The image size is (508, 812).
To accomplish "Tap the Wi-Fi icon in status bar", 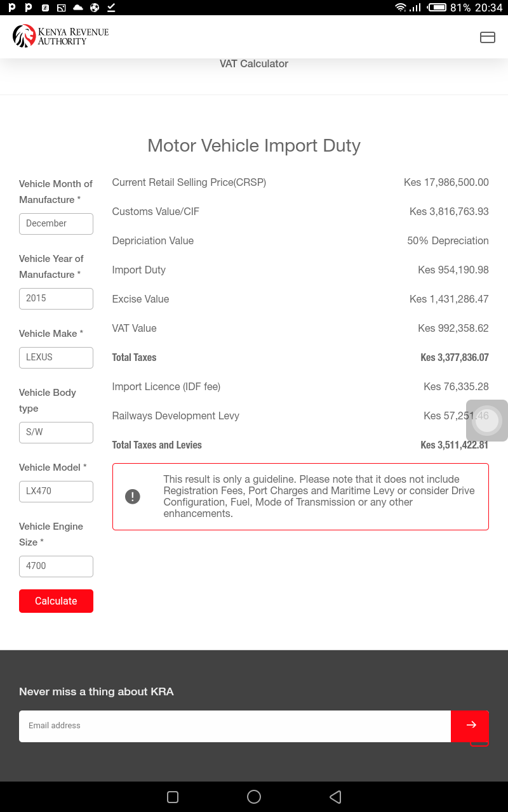I will click(x=400, y=8).
